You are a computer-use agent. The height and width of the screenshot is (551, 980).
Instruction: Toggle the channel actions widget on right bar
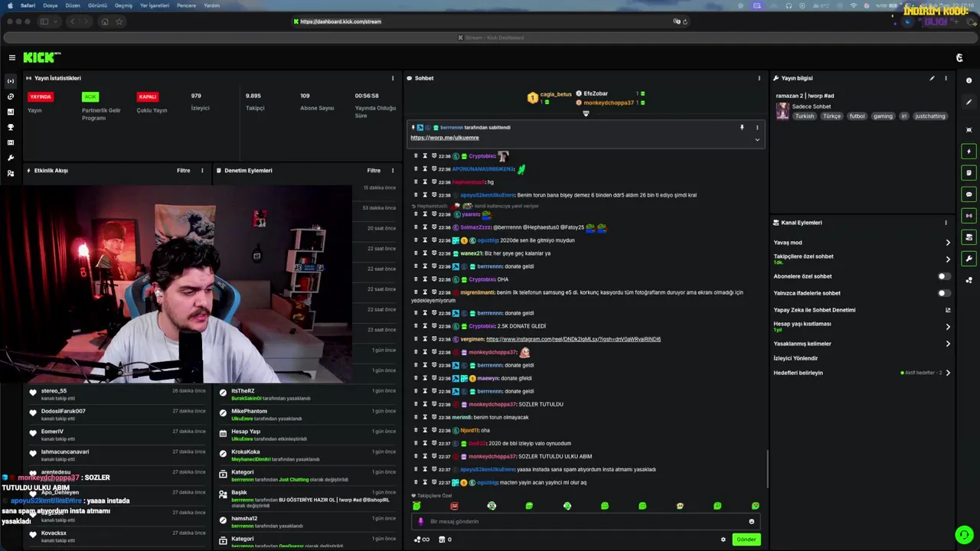click(x=969, y=237)
